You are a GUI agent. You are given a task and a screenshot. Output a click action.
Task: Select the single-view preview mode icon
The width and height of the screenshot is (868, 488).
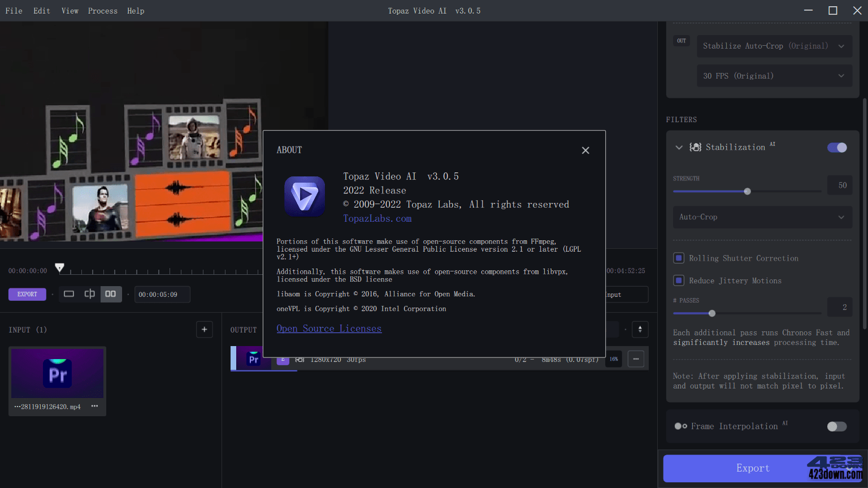68,294
